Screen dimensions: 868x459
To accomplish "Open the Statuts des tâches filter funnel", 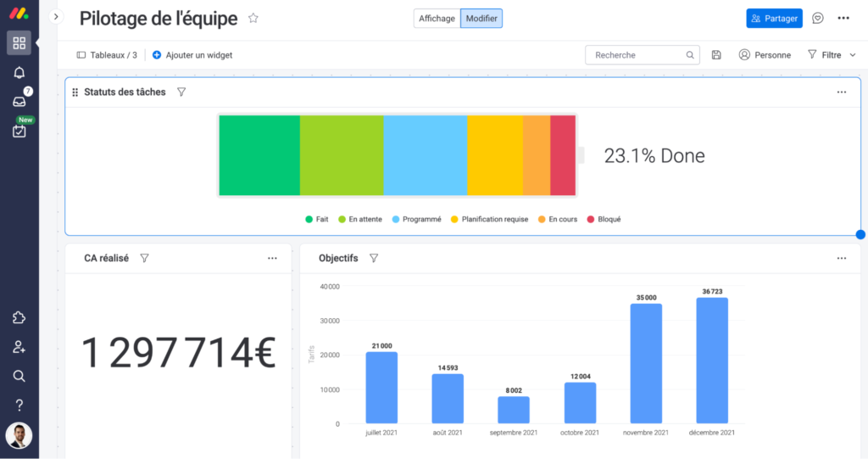I will (x=181, y=92).
